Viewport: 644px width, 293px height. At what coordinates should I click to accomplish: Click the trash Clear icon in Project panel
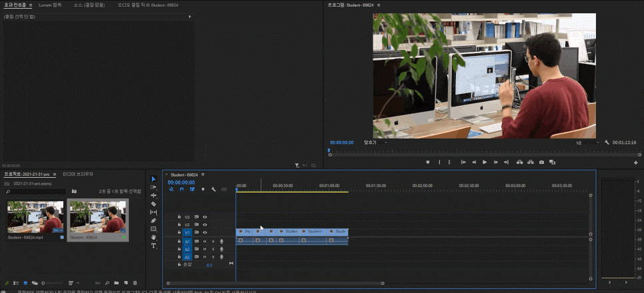coord(135,283)
